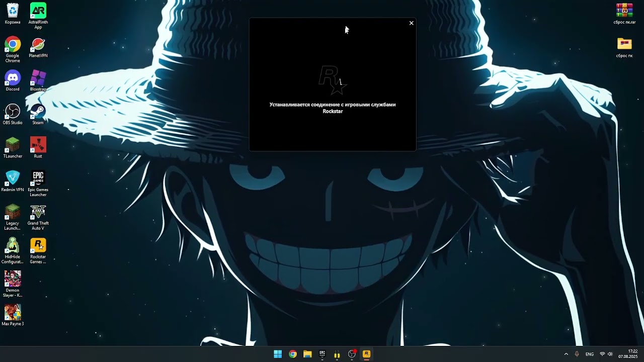Switch to OBS Studio in the taskbar
The image size is (644, 362).
tap(352, 354)
